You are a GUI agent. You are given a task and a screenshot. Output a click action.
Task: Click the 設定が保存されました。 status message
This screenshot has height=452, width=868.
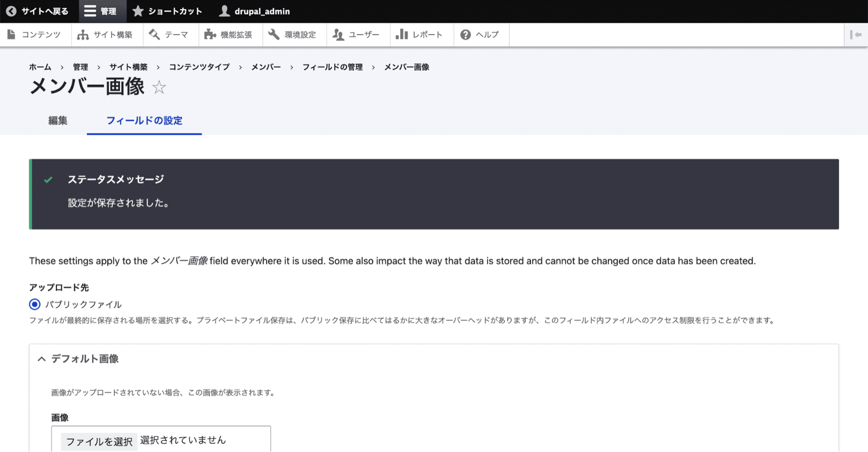[119, 203]
